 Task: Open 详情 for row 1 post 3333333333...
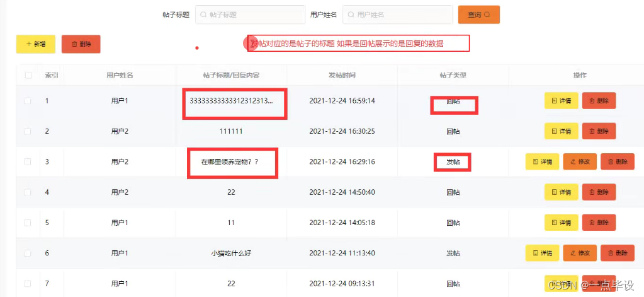pos(562,101)
